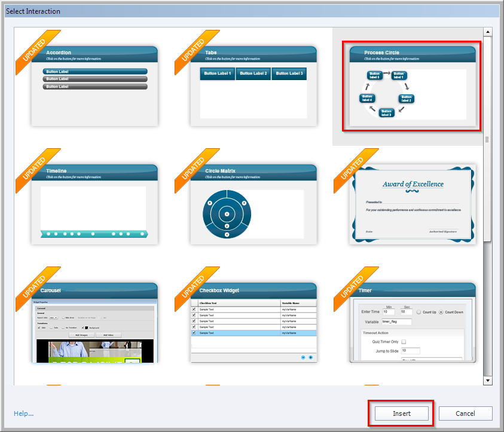Screen dimensions: 504x432
Task: Check the Quiz Timer Only checkbox
Action: [404, 342]
